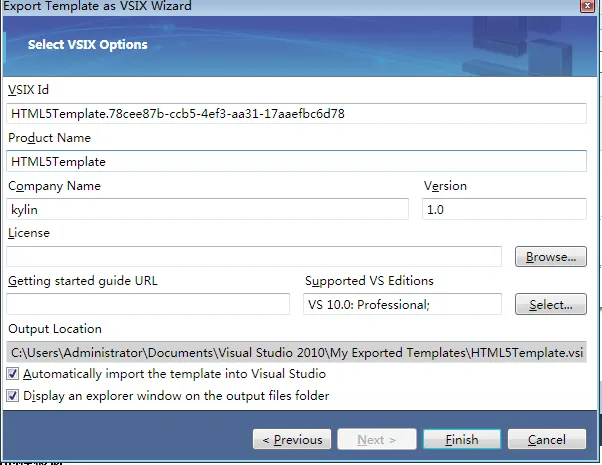Select the Version field showing 1.0
The width and height of the screenshot is (602, 465).
(504, 209)
